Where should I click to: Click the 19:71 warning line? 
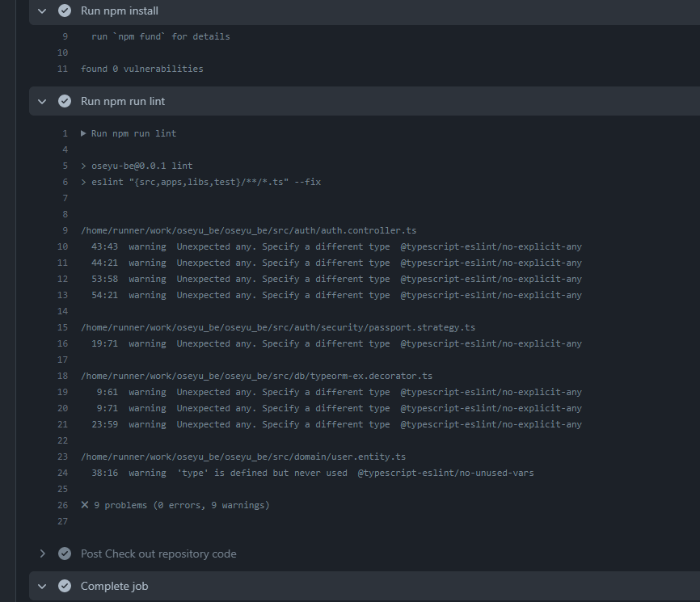pyautogui.click(x=336, y=343)
